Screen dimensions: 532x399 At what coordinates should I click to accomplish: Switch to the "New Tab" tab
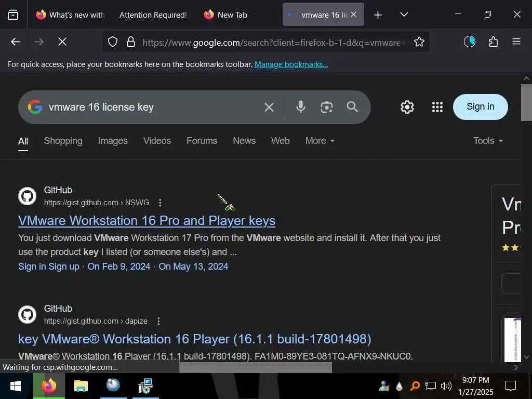click(225, 15)
